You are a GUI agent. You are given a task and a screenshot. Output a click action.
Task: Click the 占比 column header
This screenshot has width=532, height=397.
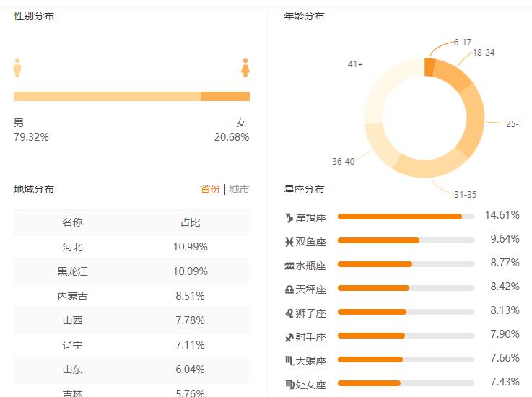pyautogui.click(x=191, y=222)
